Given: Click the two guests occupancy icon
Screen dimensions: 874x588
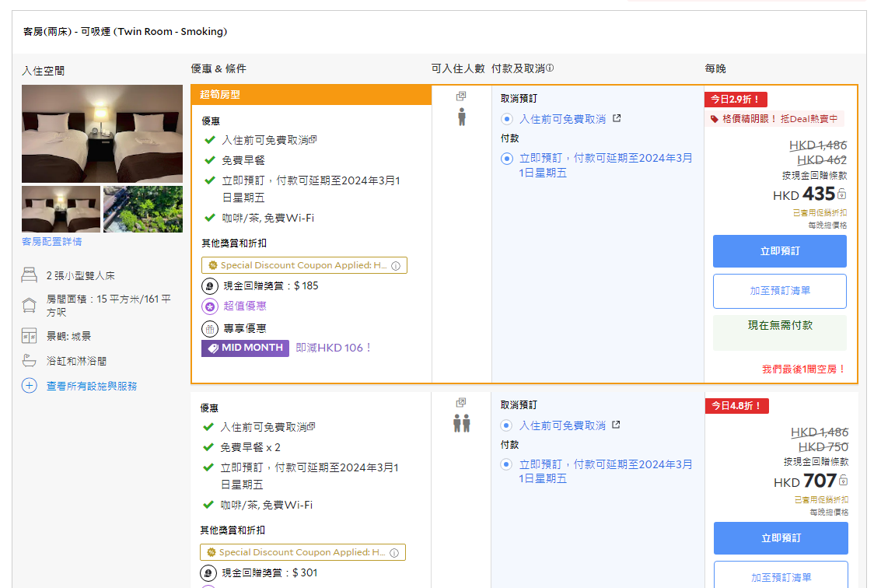Looking at the screenshot, I should [462, 424].
